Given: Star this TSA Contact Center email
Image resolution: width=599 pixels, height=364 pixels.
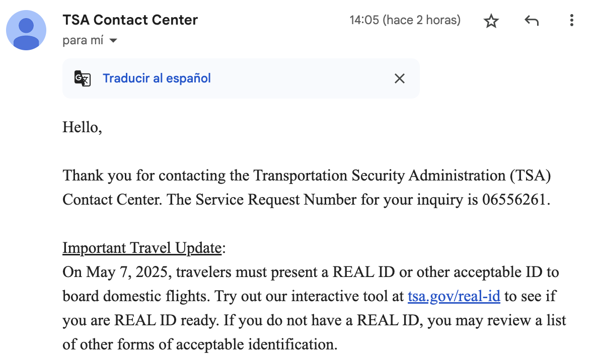Looking at the screenshot, I should [491, 21].
